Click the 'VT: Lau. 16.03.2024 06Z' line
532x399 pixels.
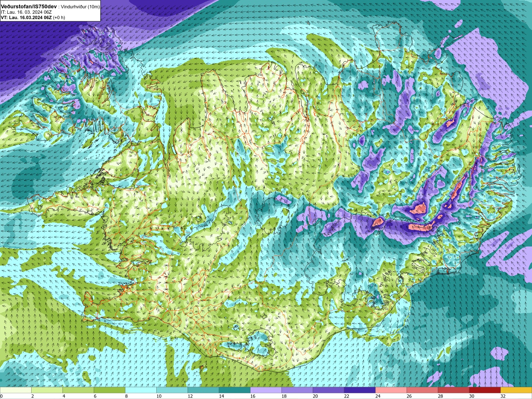[26, 18]
